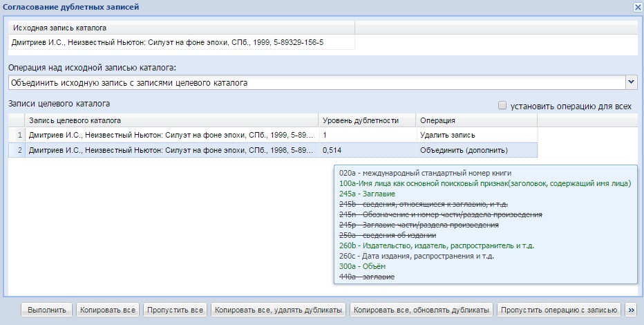Click 'Уровень дублетности' column header
Screen dimensions: 644x325
click(367, 120)
